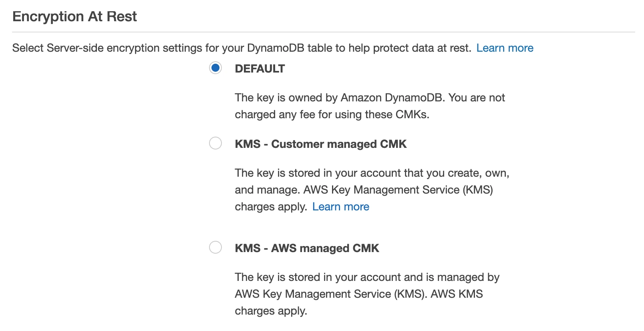Click the KMS - Customer managed CMK label
This screenshot has height=331, width=644.
[x=321, y=144]
